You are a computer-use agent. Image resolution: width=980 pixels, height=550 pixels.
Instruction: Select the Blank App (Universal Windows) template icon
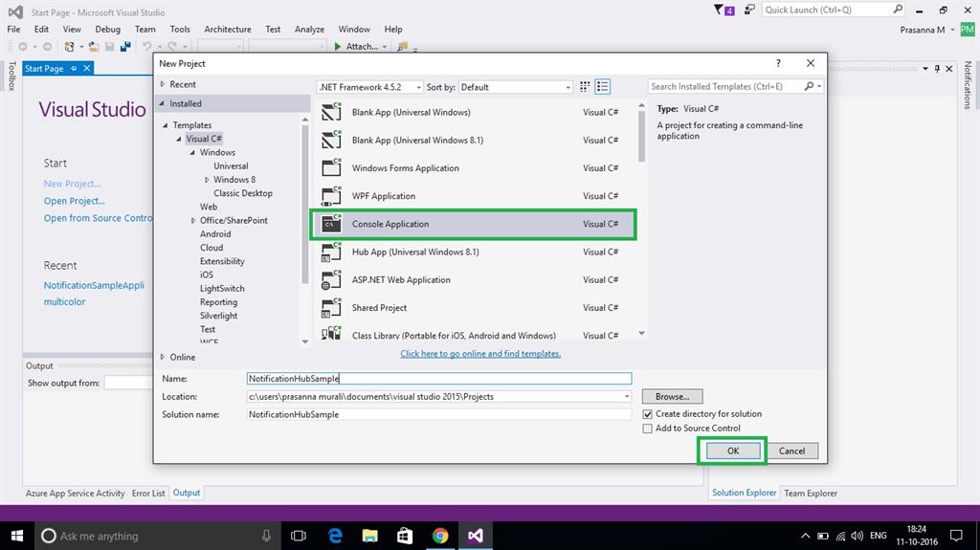[331, 112]
